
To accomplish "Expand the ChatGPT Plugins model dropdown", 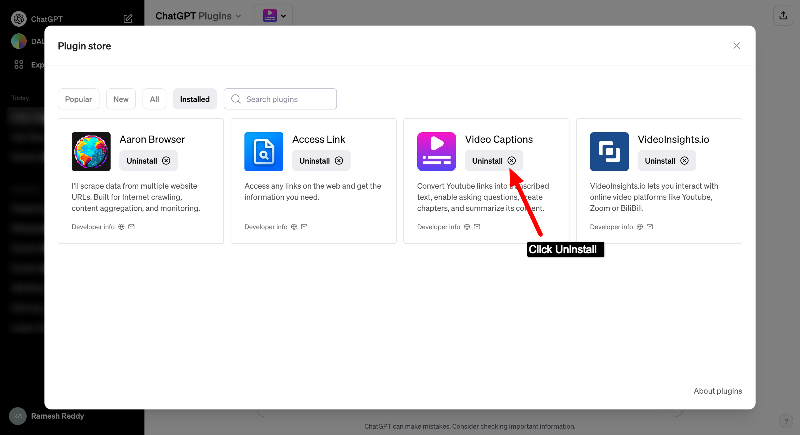I will click(x=198, y=16).
